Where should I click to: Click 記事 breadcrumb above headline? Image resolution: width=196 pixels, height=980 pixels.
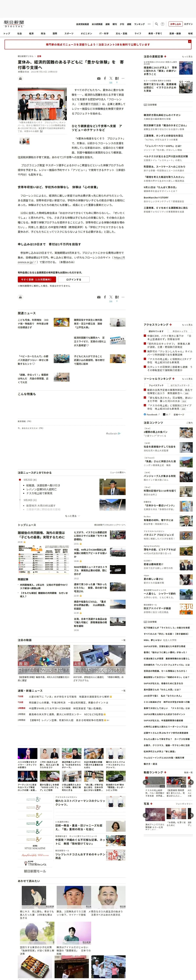tap(39, 56)
